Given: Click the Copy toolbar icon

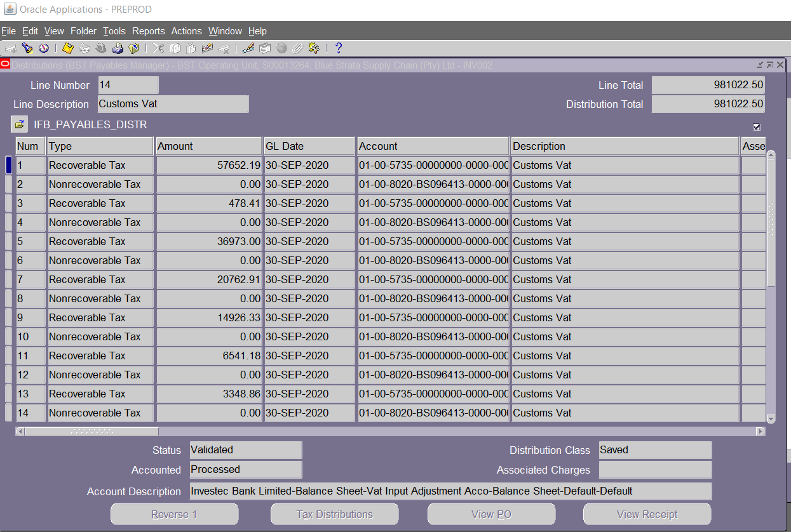Looking at the screenshot, I should pos(175,48).
